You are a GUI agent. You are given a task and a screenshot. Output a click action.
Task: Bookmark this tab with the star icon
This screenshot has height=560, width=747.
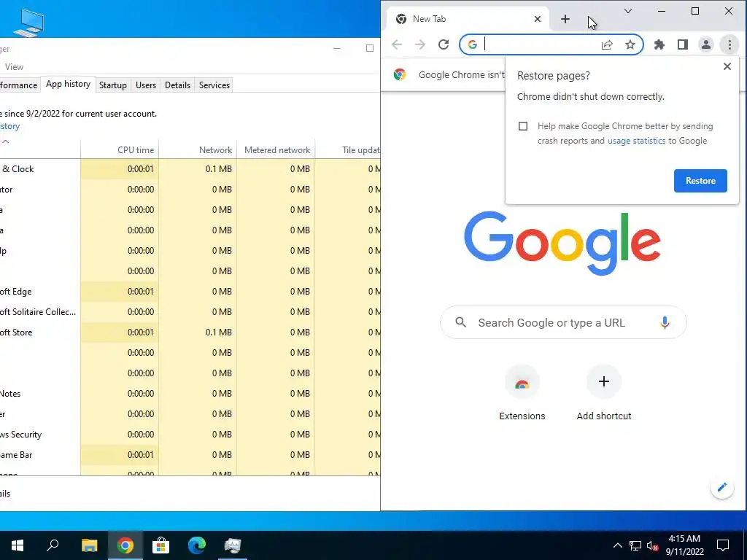pyautogui.click(x=630, y=44)
